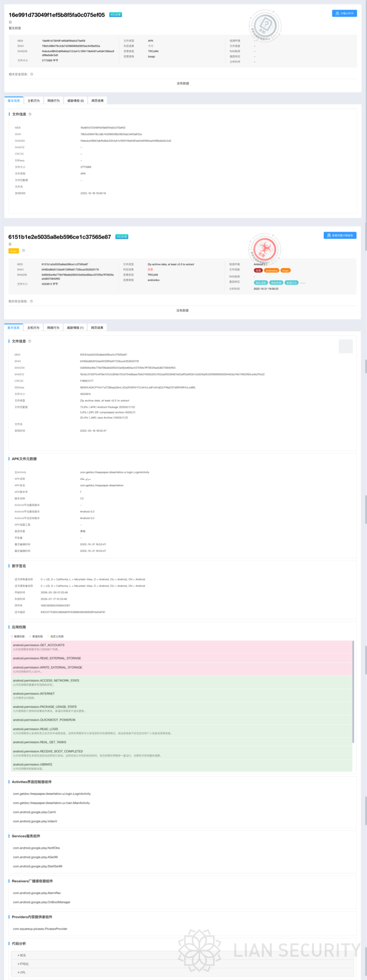Viewport: 367px width, 980px height.
Task: Click the copy icon under hash 16e991d73049f1ef5b8f5fa0c075ef05
Action: click(x=10, y=22)
